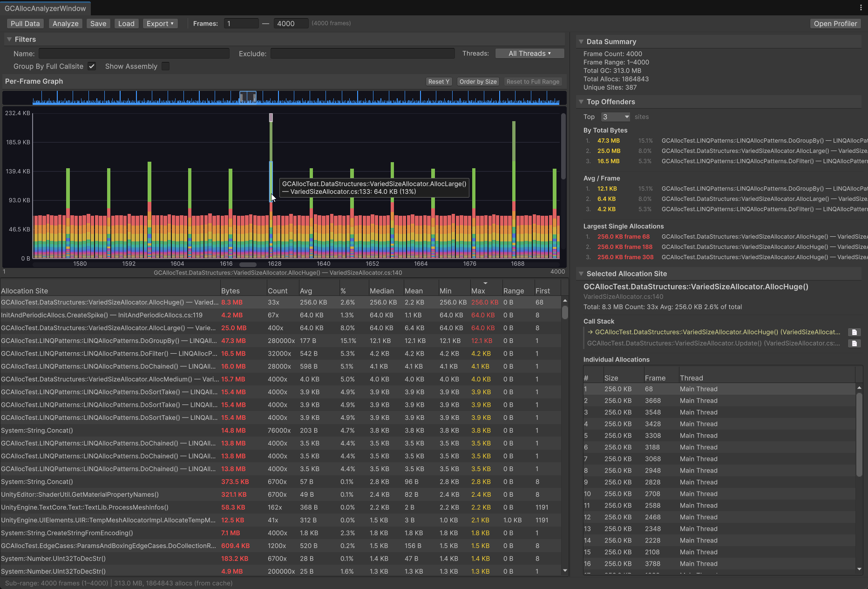The height and width of the screenshot is (589, 868).
Task: Collapse the Filters section
Action: [x=9, y=40]
